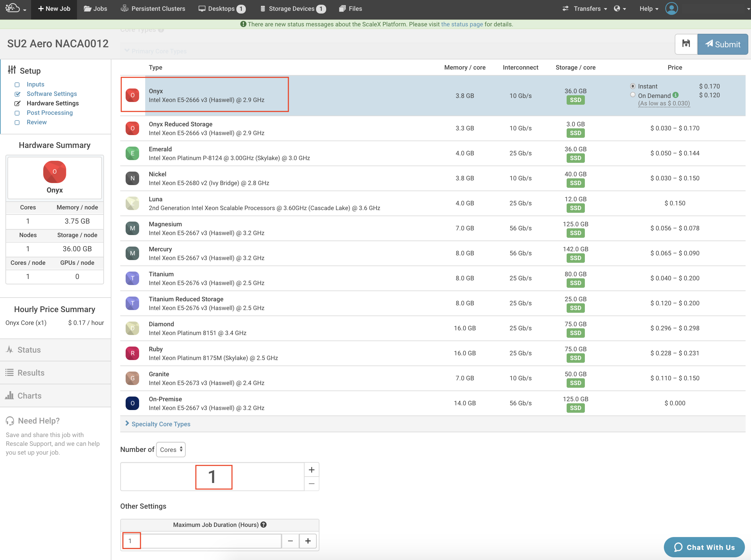Click the Emerald core type icon

pos(132,153)
